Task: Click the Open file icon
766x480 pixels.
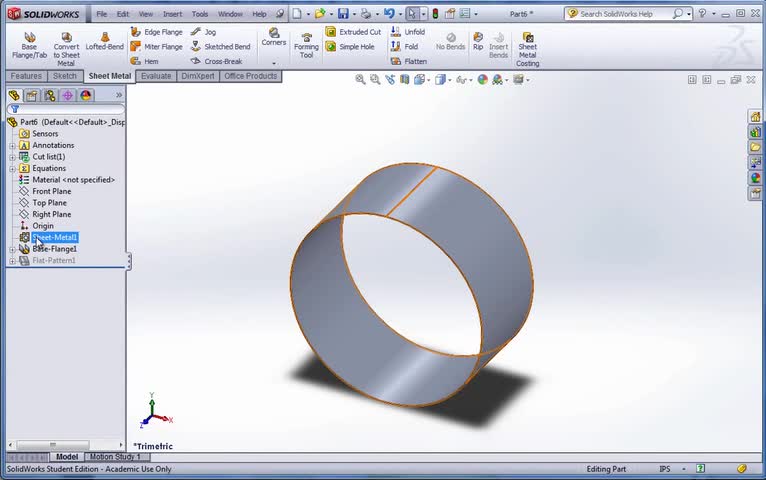Action: 320,14
